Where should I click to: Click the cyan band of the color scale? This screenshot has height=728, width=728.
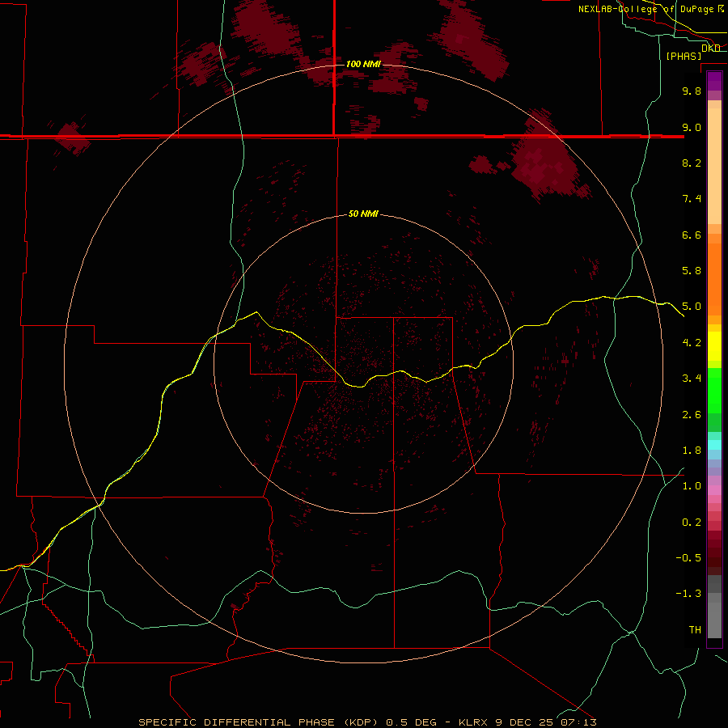coord(714,445)
